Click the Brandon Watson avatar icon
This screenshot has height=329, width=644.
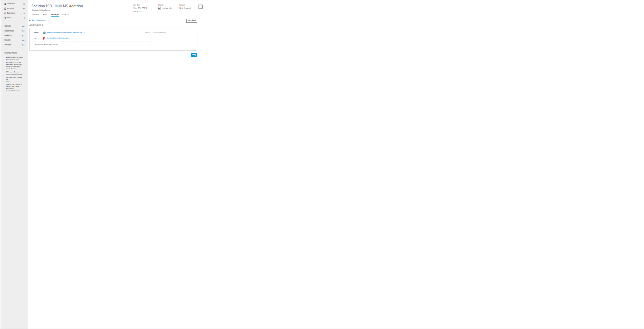click(44, 33)
